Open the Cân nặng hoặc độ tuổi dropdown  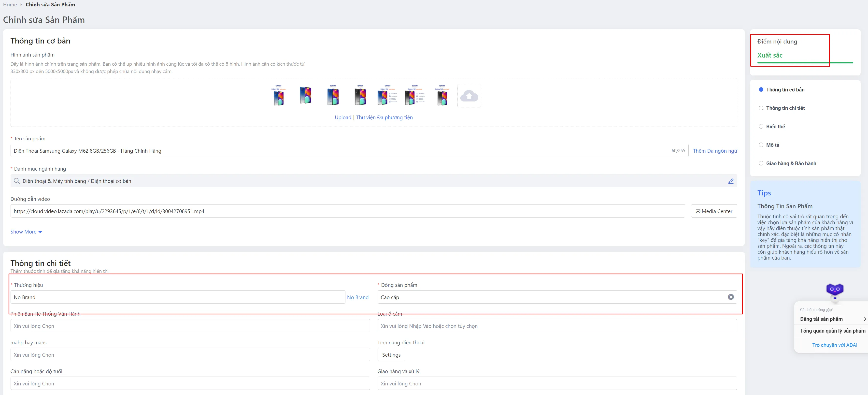190,383
